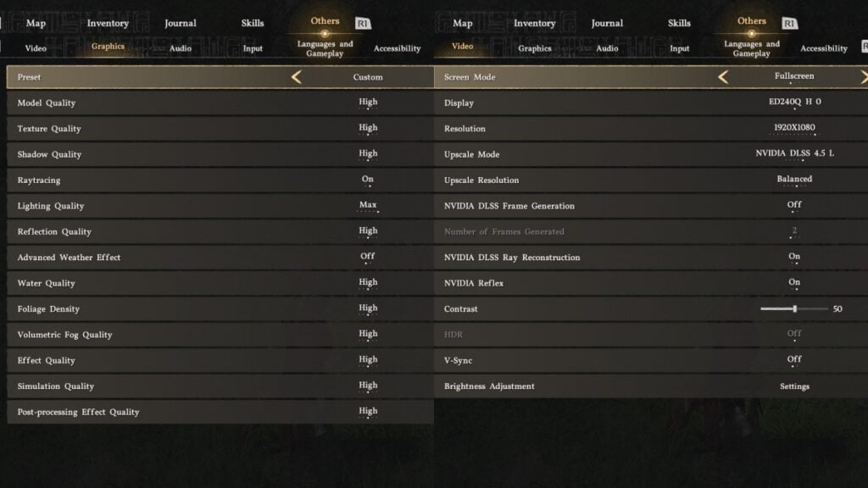Disable NVIDIA Reflex
The height and width of the screenshot is (488, 868).
(793, 282)
